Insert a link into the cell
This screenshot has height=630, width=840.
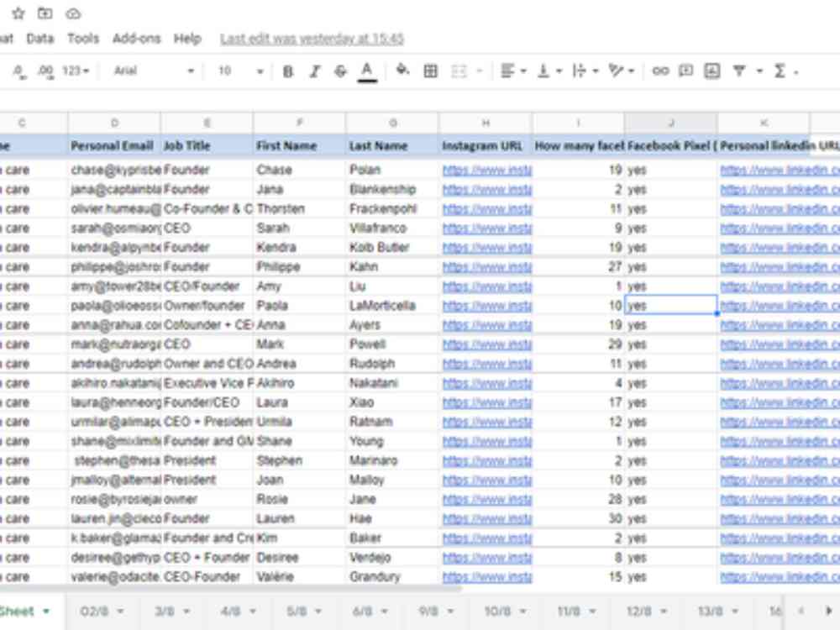coord(662,71)
